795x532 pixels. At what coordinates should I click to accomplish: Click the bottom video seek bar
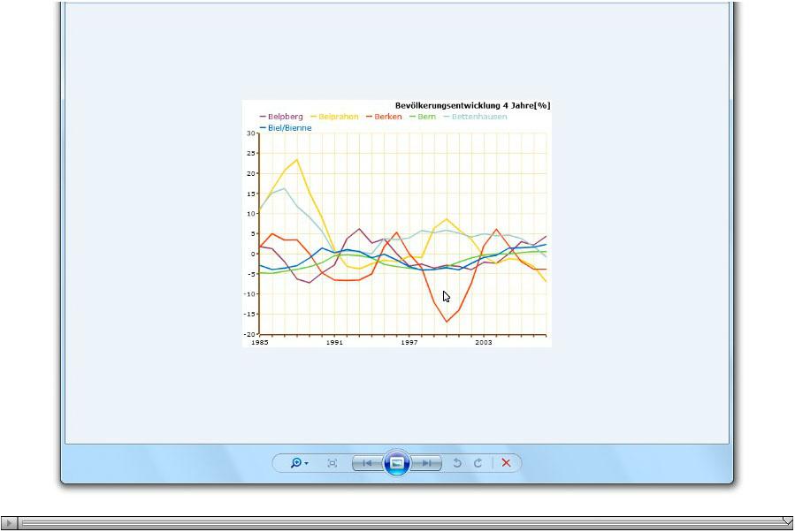pyautogui.click(x=404, y=523)
